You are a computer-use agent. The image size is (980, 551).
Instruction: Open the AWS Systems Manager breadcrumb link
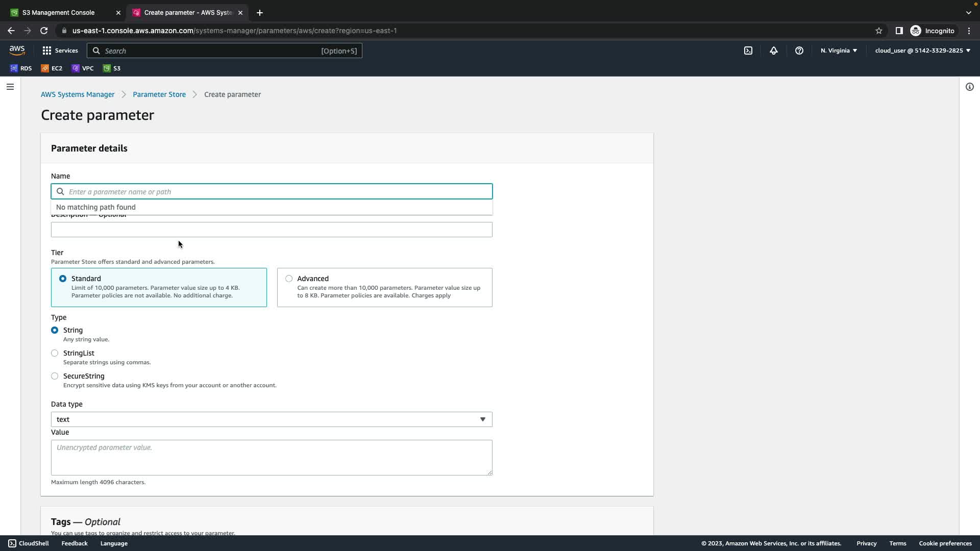pos(78,94)
